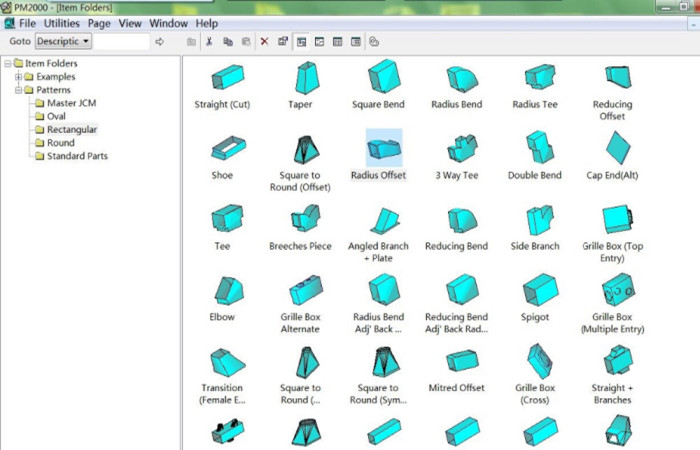Image resolution: width=700 pixels, height=450 pixels.
Task: Choose the Square Bend pattern
Action: click(x=378, y=86)
